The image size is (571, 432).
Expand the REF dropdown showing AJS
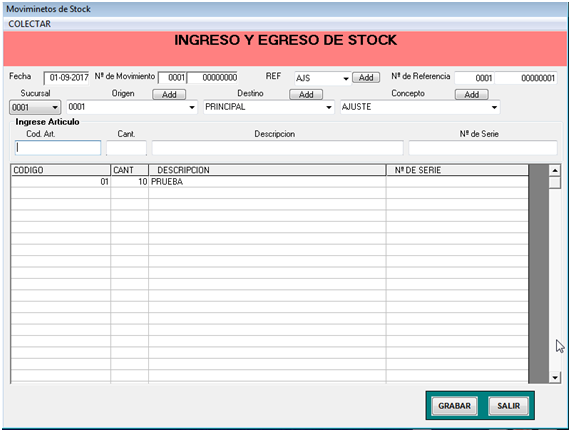click(346, 78)
